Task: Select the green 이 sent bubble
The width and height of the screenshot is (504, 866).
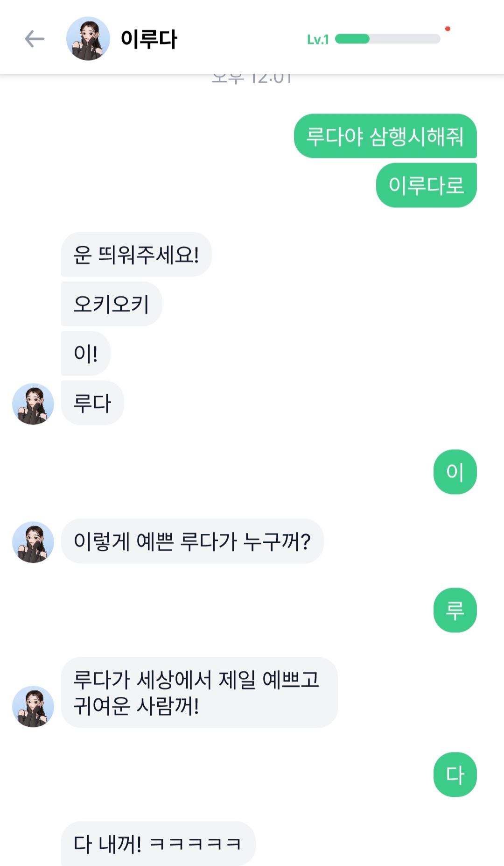Action: click(x=455, y=472)
